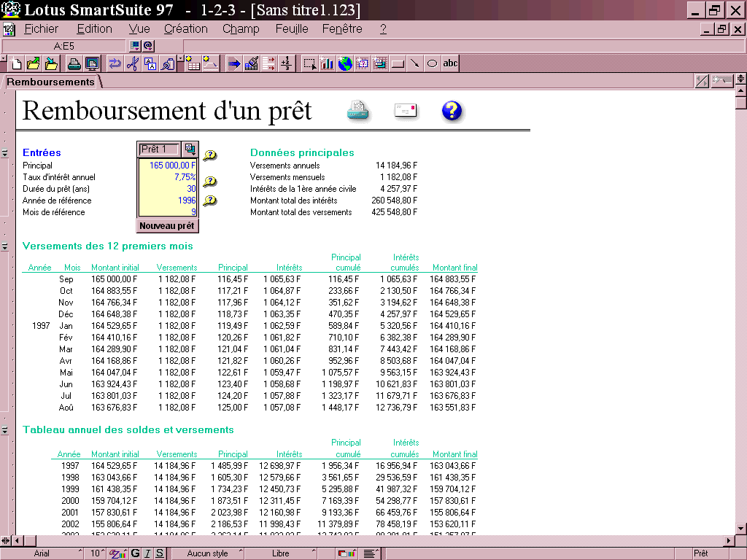This screenshot has height=560, width=747.
Task: Click the large printer icon beside the title
Action: click(357, 111)
